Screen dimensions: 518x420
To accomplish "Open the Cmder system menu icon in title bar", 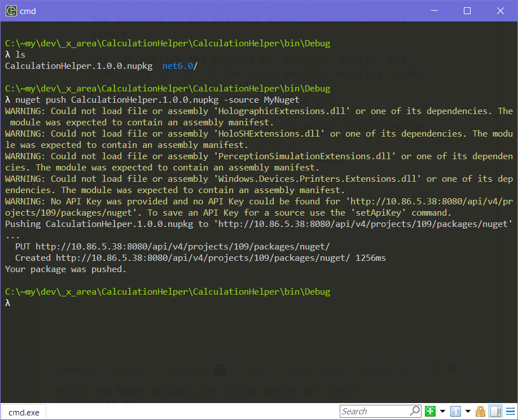I will [11, 11].
